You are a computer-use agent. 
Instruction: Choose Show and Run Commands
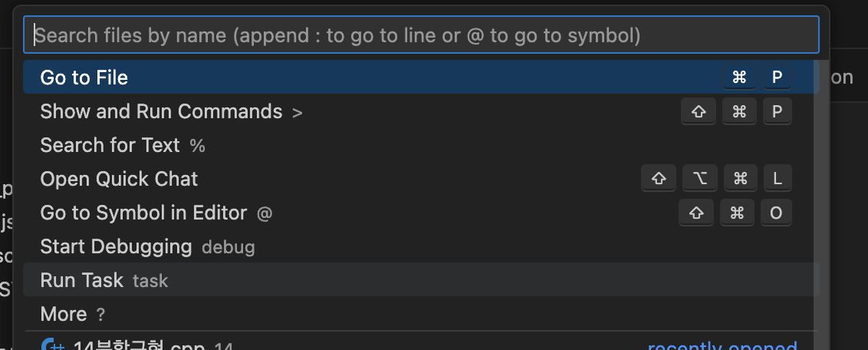pyautogui.click(x=161, y=111)
